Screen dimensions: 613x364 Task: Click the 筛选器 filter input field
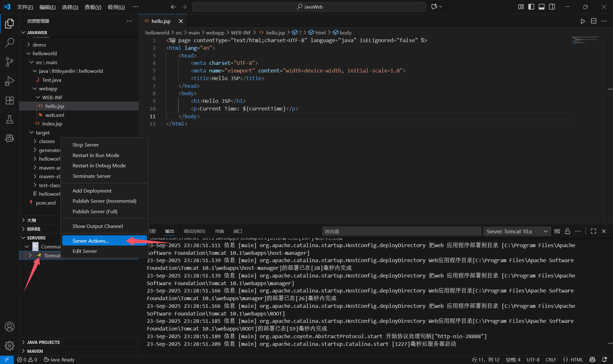(401, 231)
